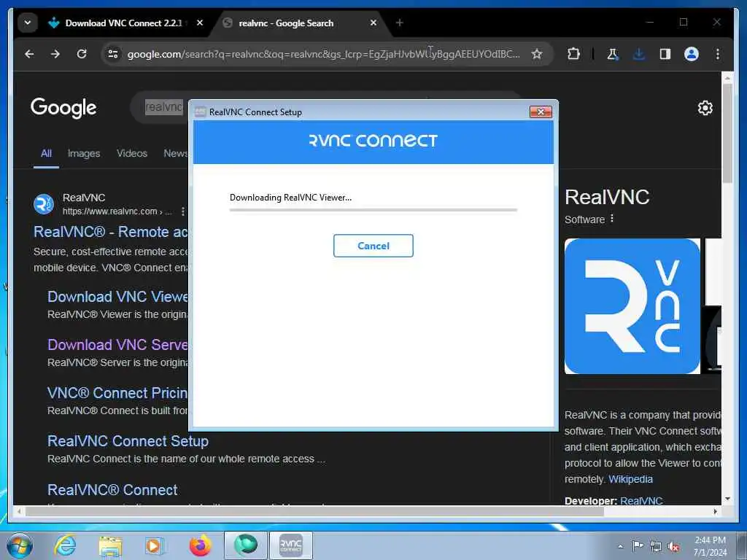The width and height of the screenshot is (747, 560).
Task: Open Windows Media Player from taskbar
Action: pyautogui.click(x=155, y=545)
